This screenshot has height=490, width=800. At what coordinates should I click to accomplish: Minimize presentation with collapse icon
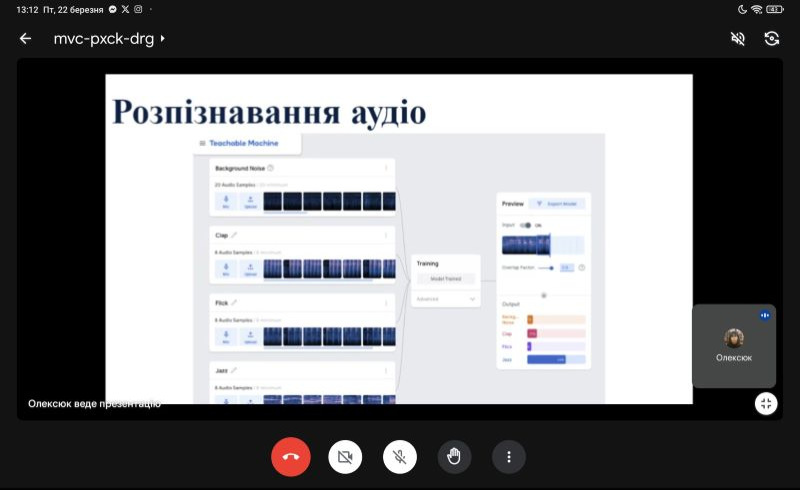(x=766, y=404)
